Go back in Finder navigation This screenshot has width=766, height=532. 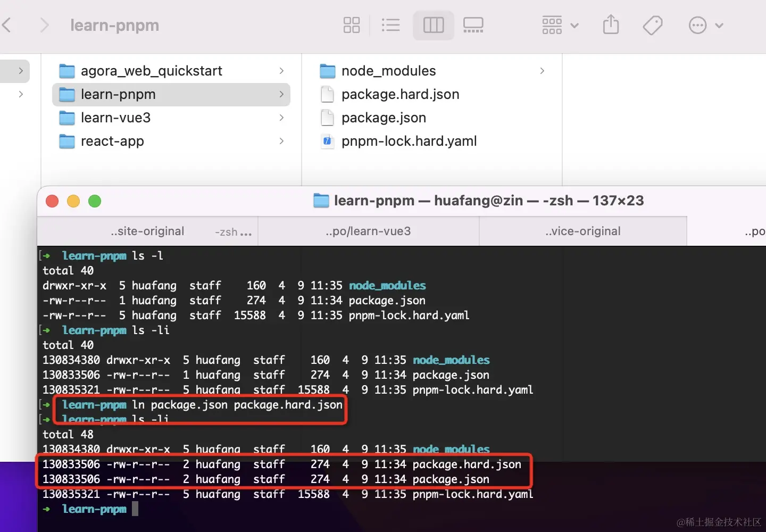coord(7,25)
